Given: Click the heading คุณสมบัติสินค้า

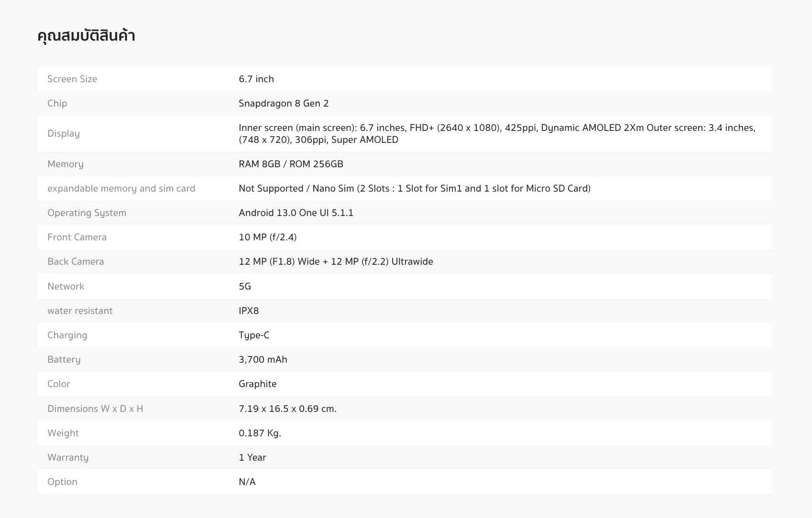Looking at the screenshot, I should point(86,36).
